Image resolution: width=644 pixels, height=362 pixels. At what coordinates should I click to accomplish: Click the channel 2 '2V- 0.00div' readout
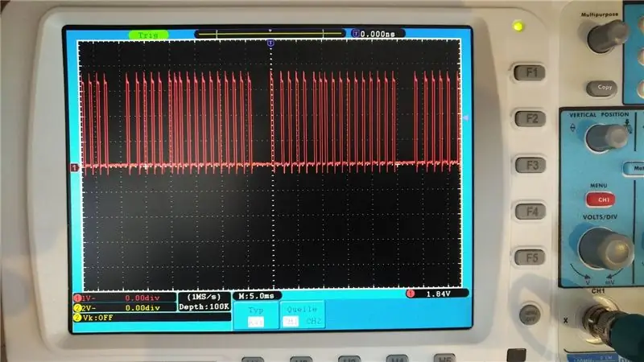126,308
